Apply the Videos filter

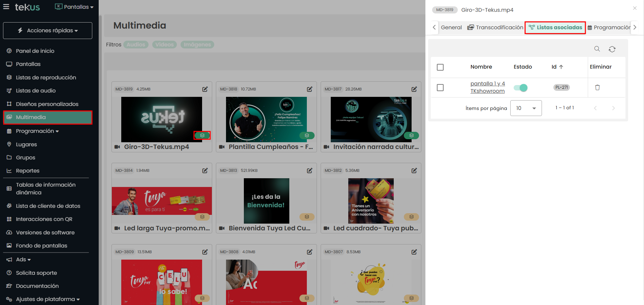(x=164, y=45)
